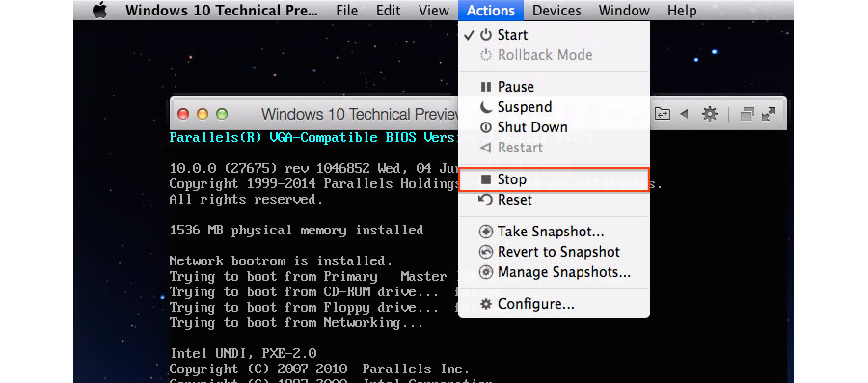Choose Revert to Snapshot
Viewport: 868px width, 383px height.
(x=554, y=252)
